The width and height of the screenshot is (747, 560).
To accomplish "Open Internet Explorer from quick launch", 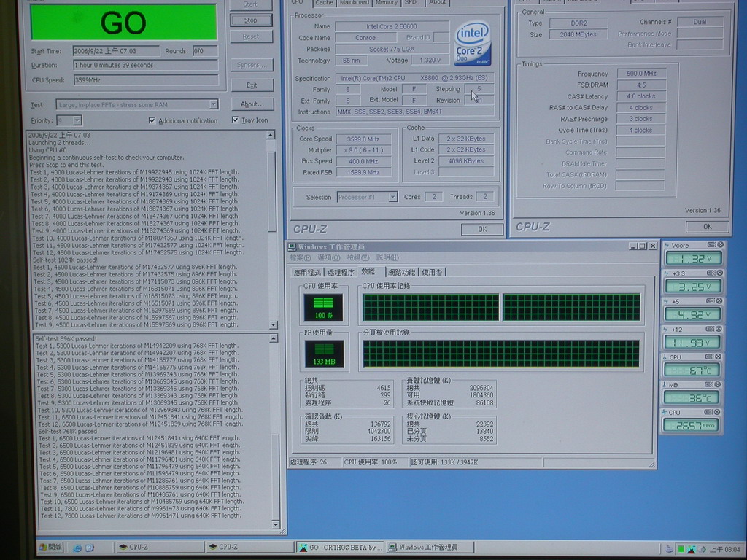I will (77, 548).
